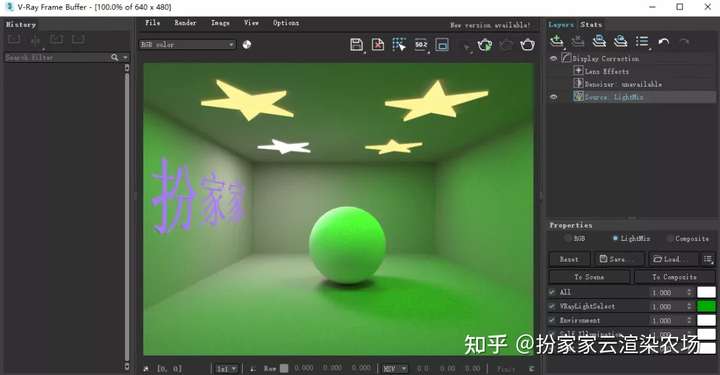The height and width of the screenshot is (375, 720).
Task: Open the 1x1 zoom dropdown in status bar
Action: pos(226,369)
